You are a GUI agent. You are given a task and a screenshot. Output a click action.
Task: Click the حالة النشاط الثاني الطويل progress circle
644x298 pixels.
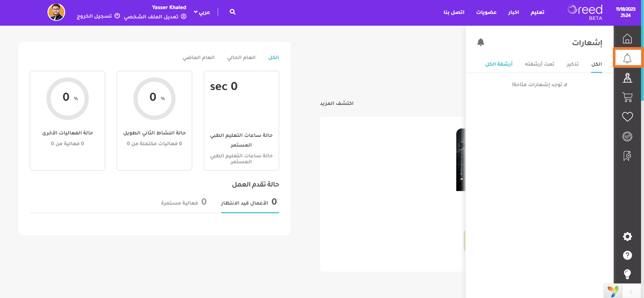click(x=154, y=98)
